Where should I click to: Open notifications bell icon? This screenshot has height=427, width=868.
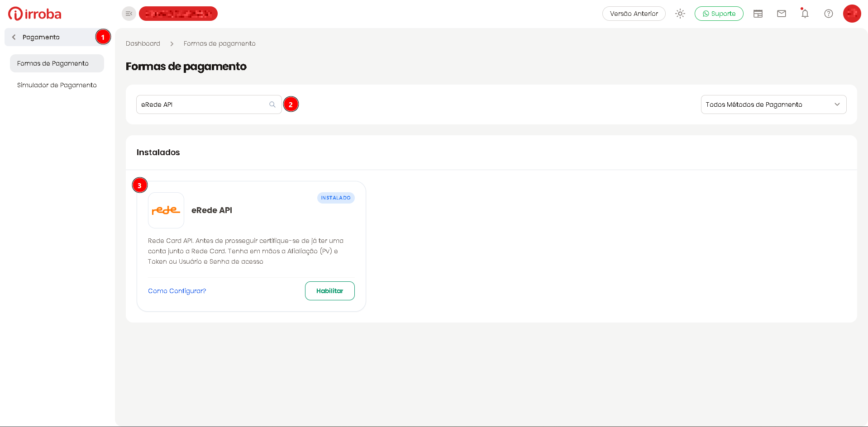pos(805,13)
